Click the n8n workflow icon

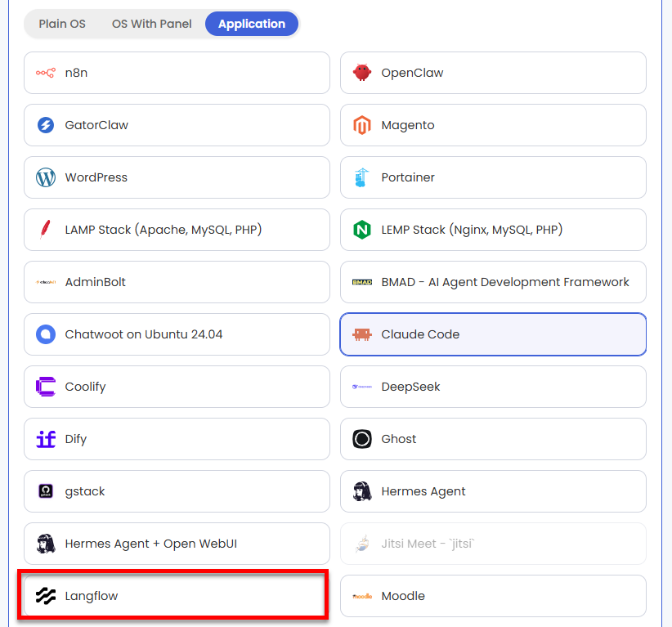coord(46,73)
